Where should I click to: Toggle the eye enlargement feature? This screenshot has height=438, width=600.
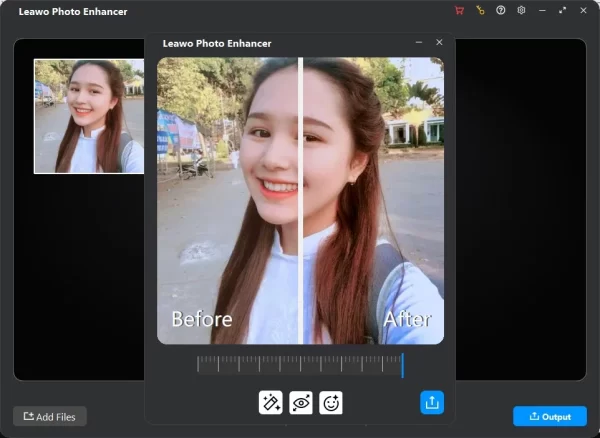(300, 402)
